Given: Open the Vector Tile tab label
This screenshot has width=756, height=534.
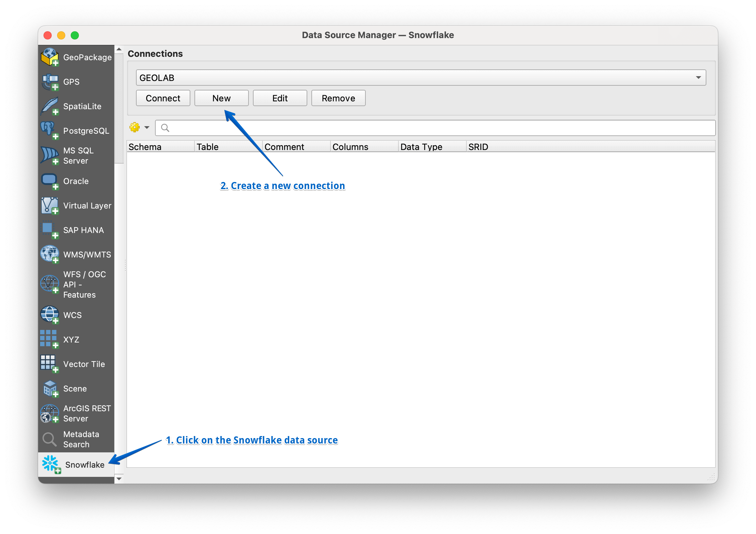Looking at the screenshot, I should [84, 364].
